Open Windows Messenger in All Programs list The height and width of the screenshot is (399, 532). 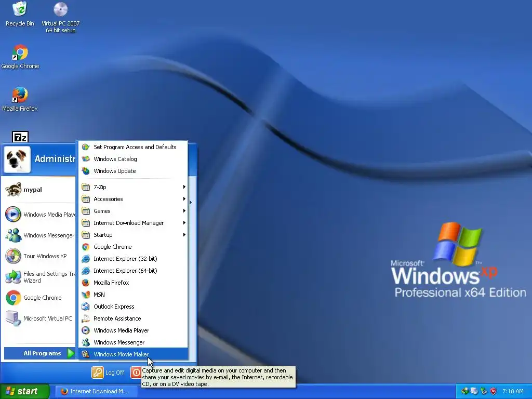tap(133, 342)
